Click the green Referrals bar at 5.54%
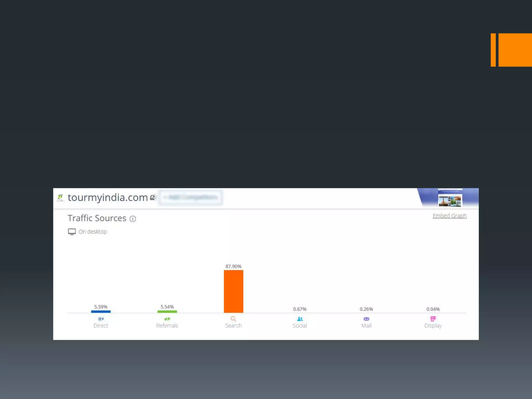Screen dimensions: 532x399 [x=167, y=311]
